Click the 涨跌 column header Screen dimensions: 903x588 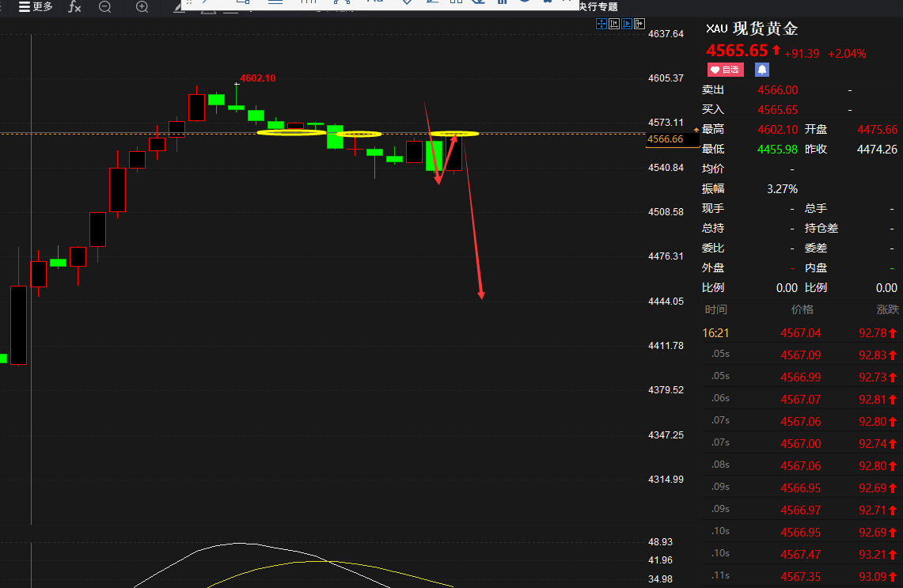click(x=887, y=310)
